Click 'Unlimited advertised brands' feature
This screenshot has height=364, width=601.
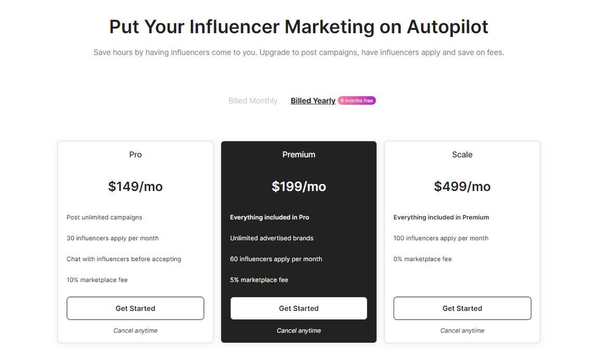tap(271, 238)
